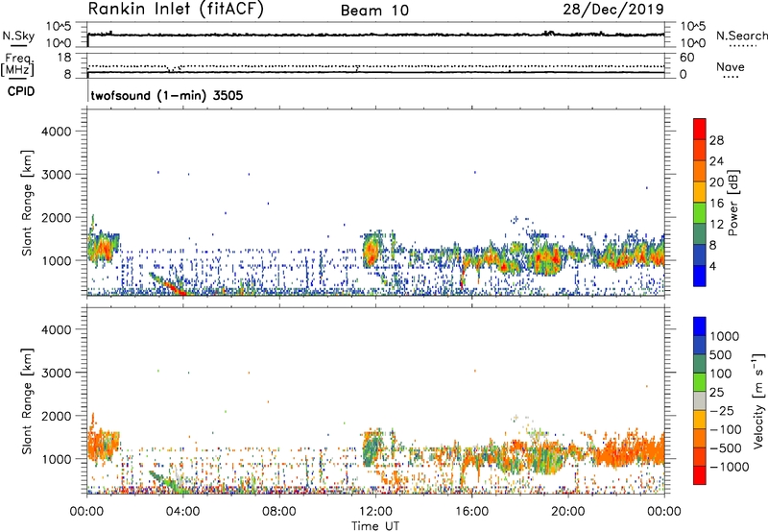Image resolution: width=768 pixels, height=532 pixels.
Task: Click the orange echo patch near 00:30 in velocity panel
Action: [x=104, y=444]
